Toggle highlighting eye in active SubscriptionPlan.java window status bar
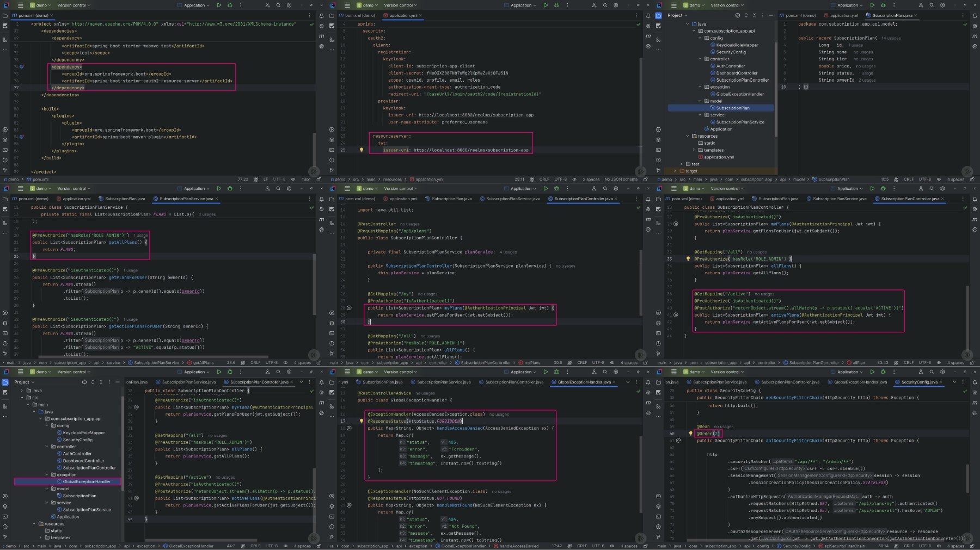 939,179
